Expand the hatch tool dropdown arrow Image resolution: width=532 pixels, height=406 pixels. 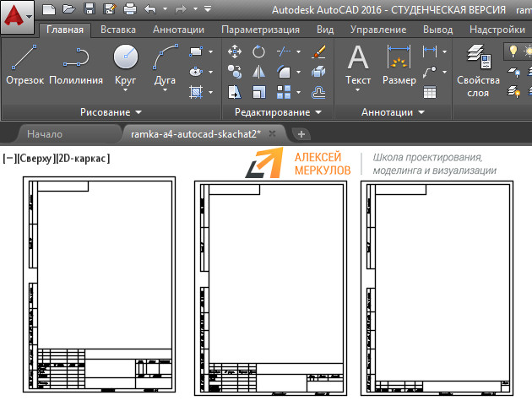[211, 92]
